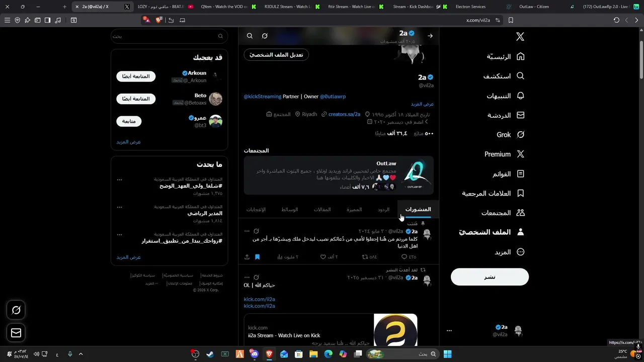Open more options on the kick.com/ii2a post
The width and height of the screenshot is (644, 362).
(247, 278)
